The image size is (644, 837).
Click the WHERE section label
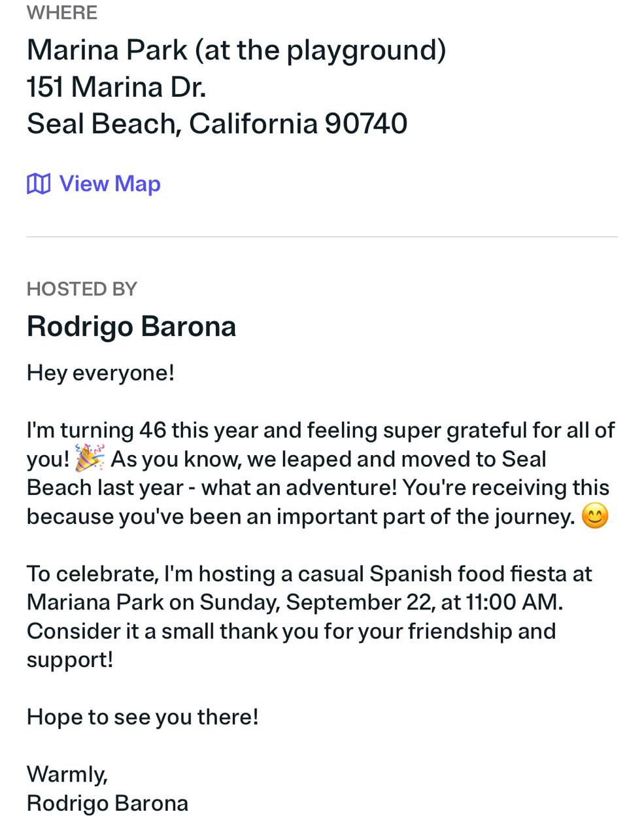click(x=62, y=12)
